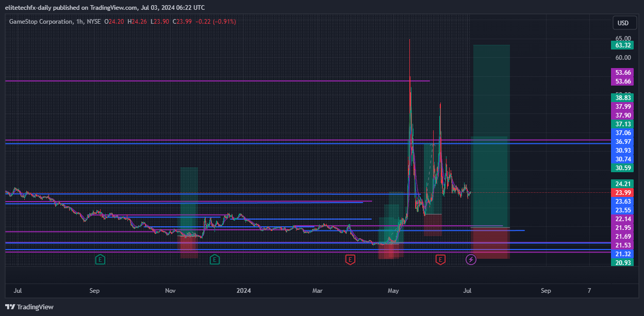
Task: Click the 21.69 purple price label
Action: pos(623,236)
